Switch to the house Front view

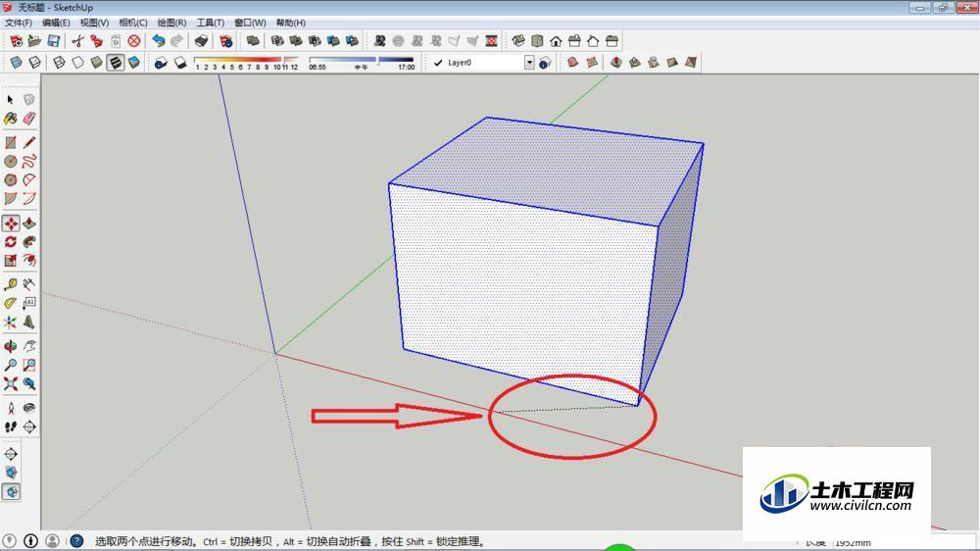pyautogui.click(x=556, y=41)
